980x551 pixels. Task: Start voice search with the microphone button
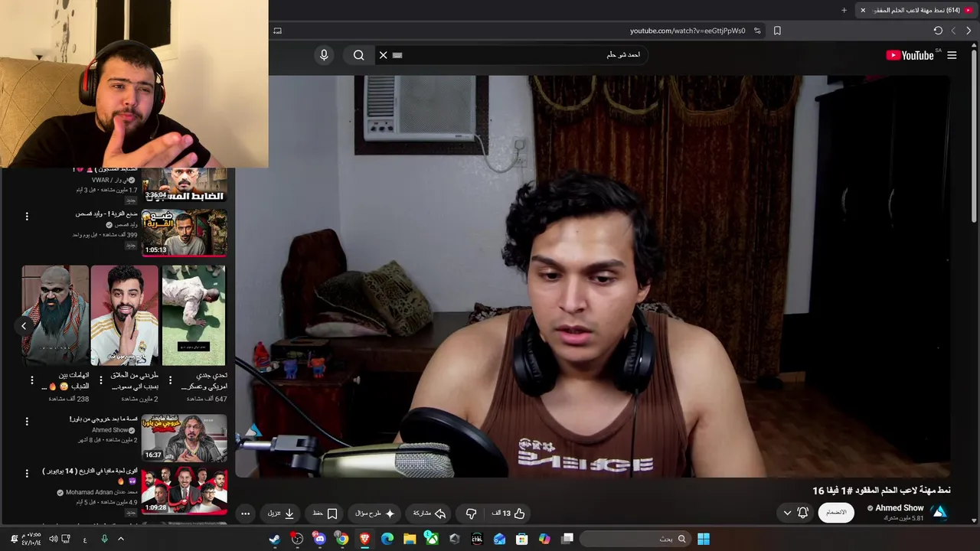324,55
